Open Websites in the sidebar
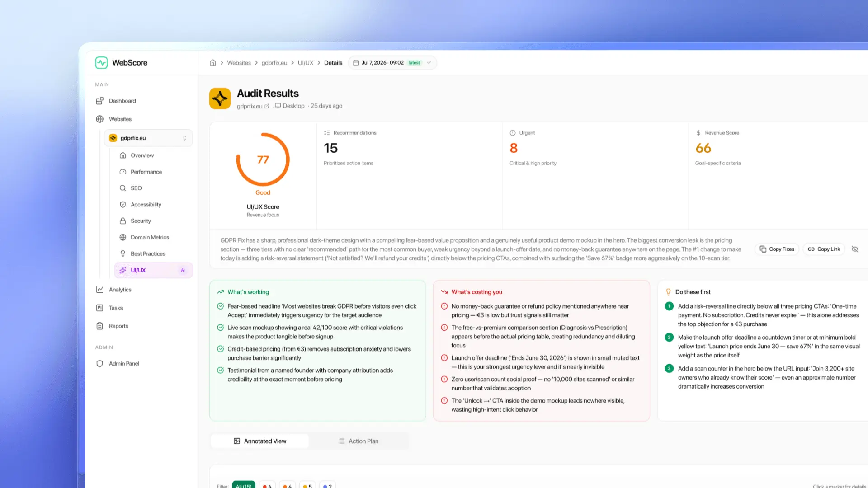This screenshot has height=488, width=868. coord(120,119)
